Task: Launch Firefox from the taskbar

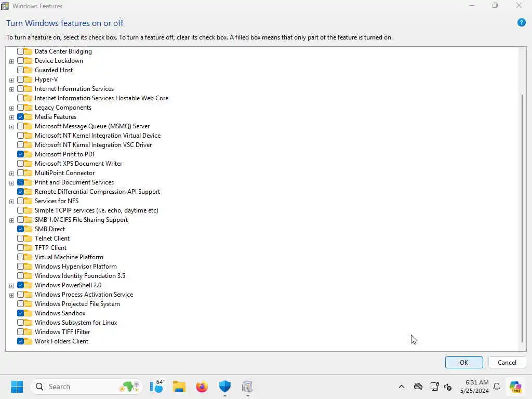Action: point(202,387)
